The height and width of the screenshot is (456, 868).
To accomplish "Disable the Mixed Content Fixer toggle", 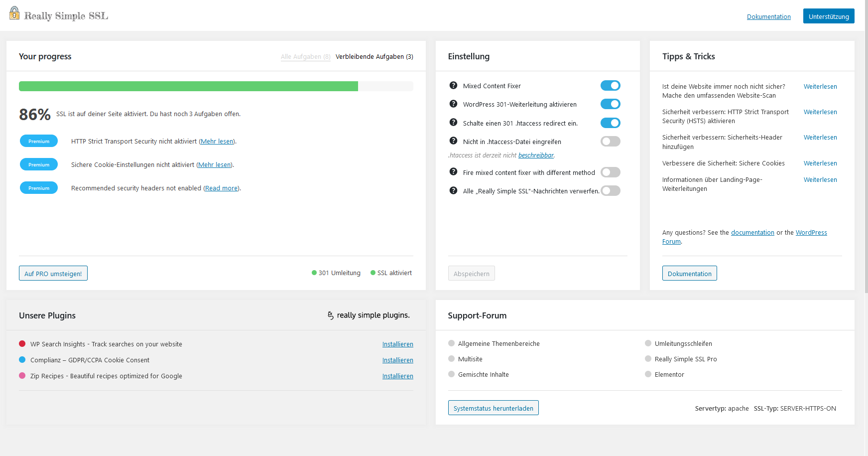I will 611,86.
